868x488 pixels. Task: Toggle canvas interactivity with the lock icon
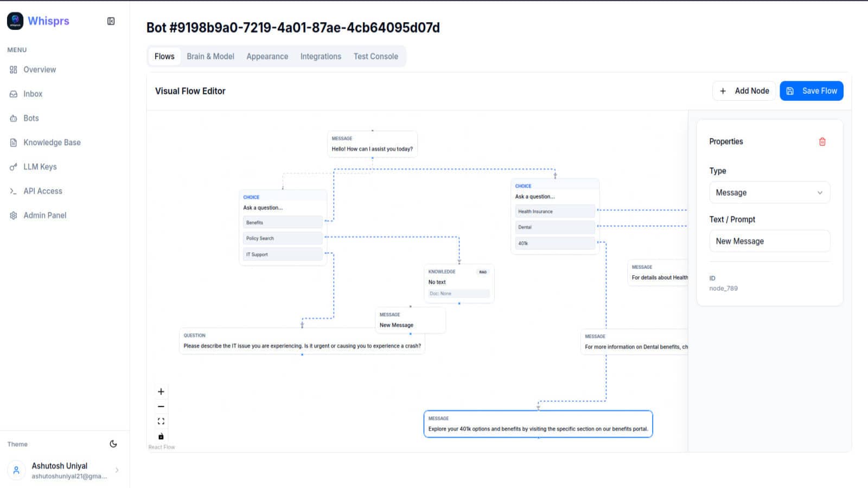click(161, 435)
